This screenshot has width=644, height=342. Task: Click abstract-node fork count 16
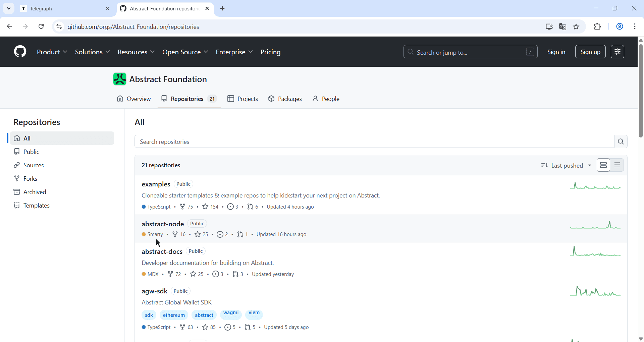pos(179,234)
